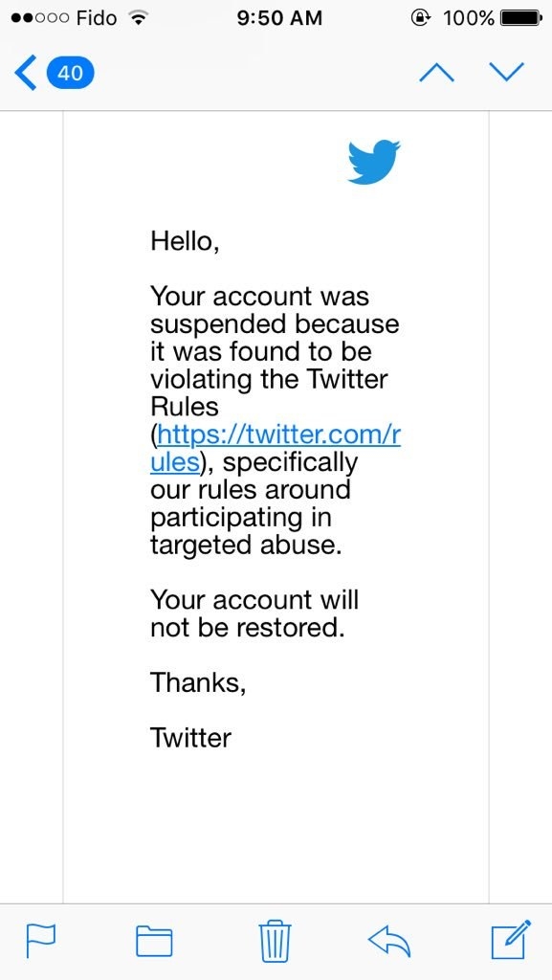
Task: Tap the rotation lock status icon
Action: (422, 18)
